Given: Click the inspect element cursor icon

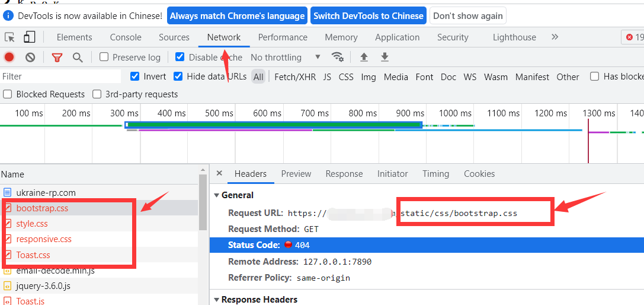Looking at the screenshot, I should click(x=9, y=37).
